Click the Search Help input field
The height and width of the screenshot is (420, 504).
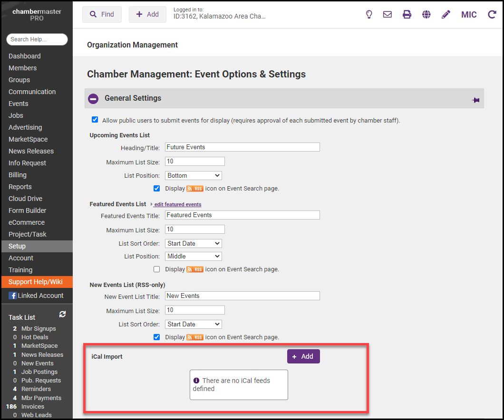pyautogui.click(x=37, y=39)
